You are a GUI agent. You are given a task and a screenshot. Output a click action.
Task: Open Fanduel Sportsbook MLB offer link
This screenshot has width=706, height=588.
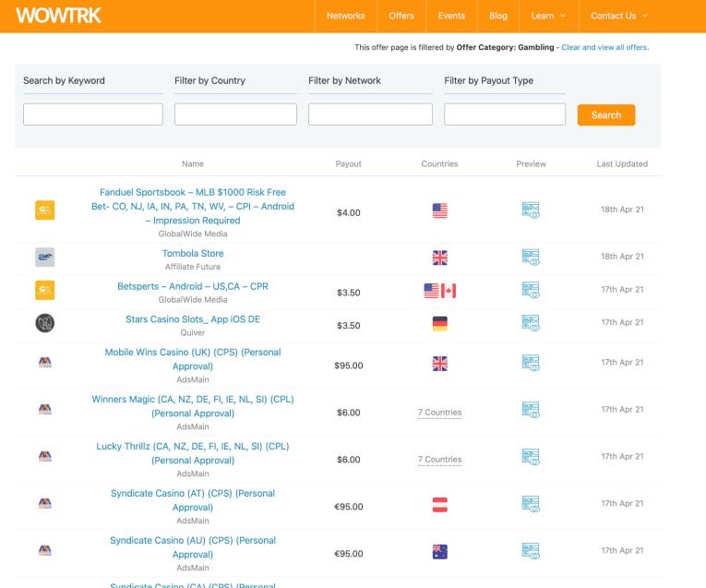(x=193, y=206)
